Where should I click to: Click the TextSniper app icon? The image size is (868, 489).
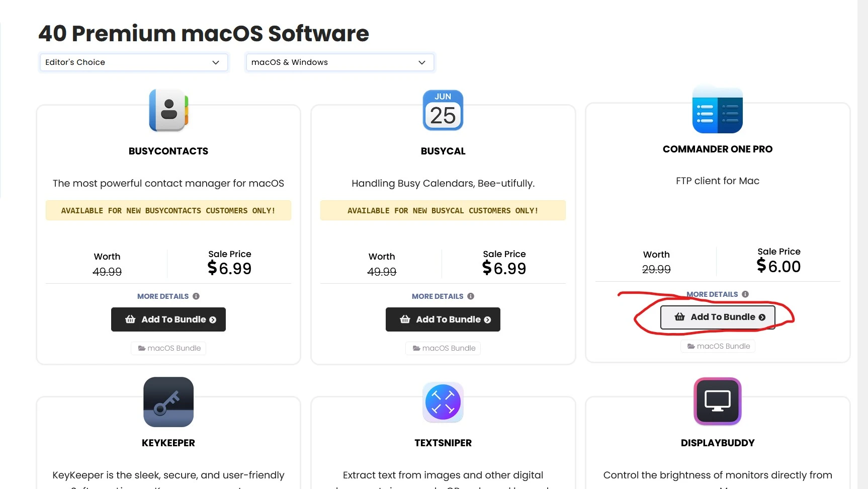point(443,402)
